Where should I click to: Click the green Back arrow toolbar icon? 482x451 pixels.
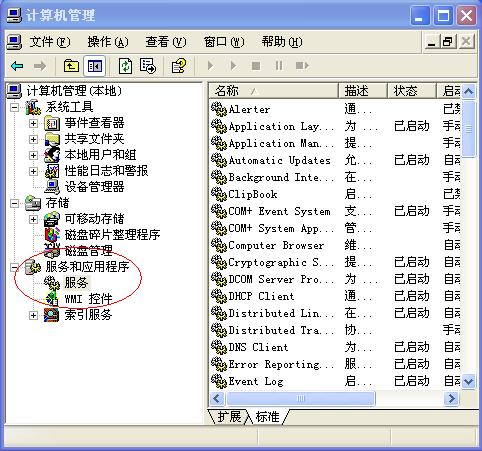tap(17, 66)
